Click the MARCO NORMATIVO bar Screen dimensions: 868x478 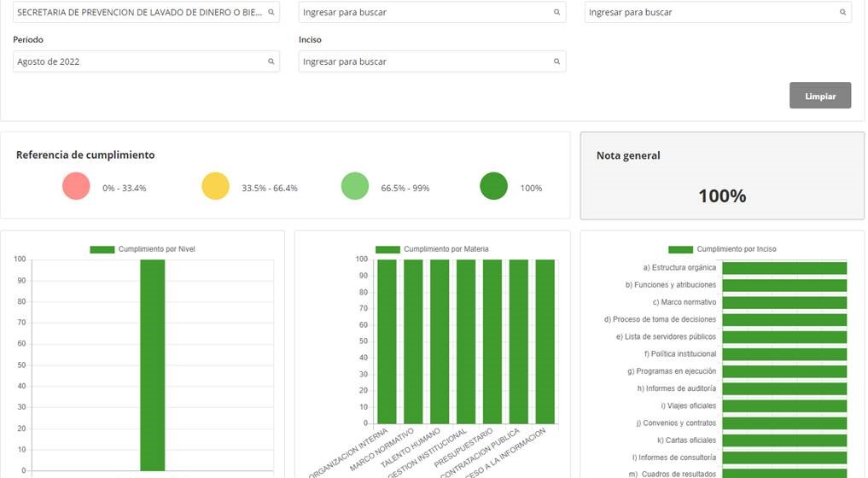tap(413, 341)
